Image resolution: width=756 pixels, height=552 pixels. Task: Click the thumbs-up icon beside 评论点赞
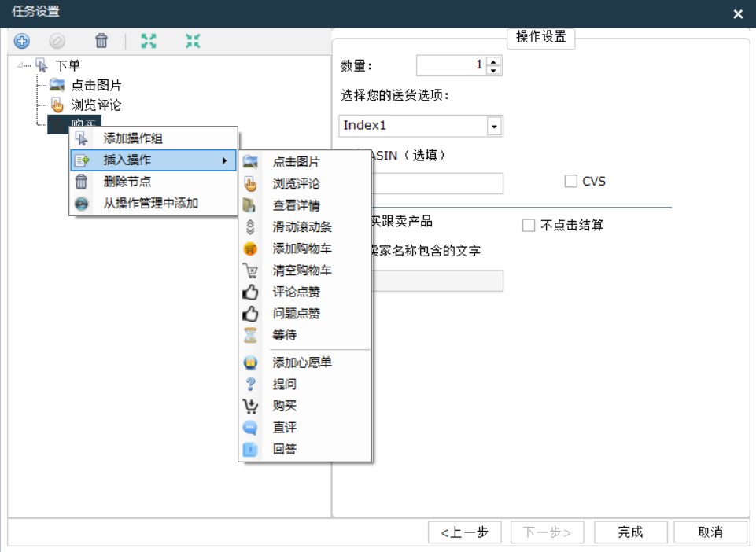[x=250, y=292]
